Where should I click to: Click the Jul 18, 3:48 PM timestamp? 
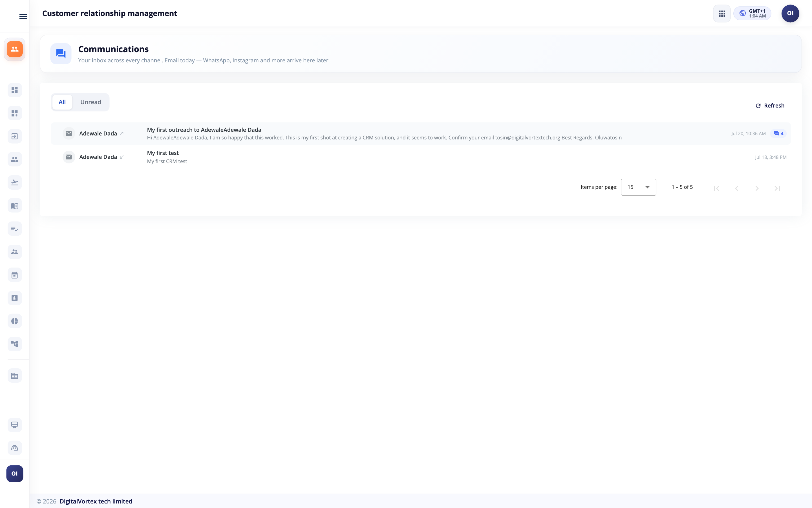point(771,157)
